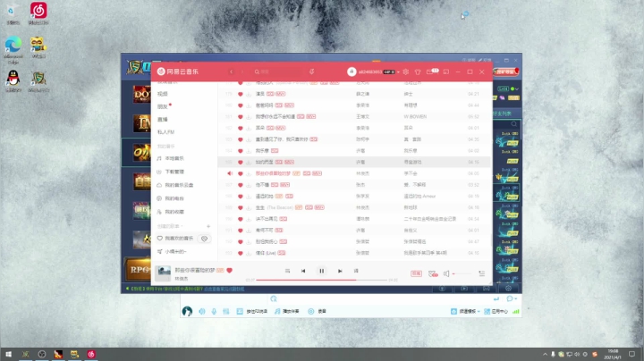Viewport: 644px width, 361px height.
Task: Toggle like heart on song 他不懂
Action: click(241, 185)
